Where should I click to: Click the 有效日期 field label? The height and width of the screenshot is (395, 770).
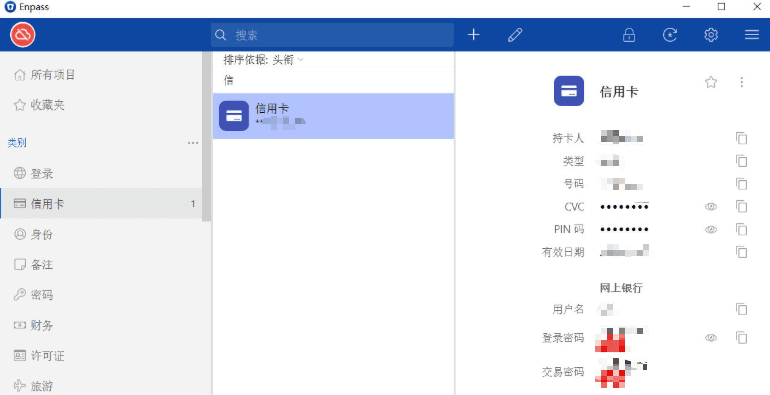(x=563, y=253)
